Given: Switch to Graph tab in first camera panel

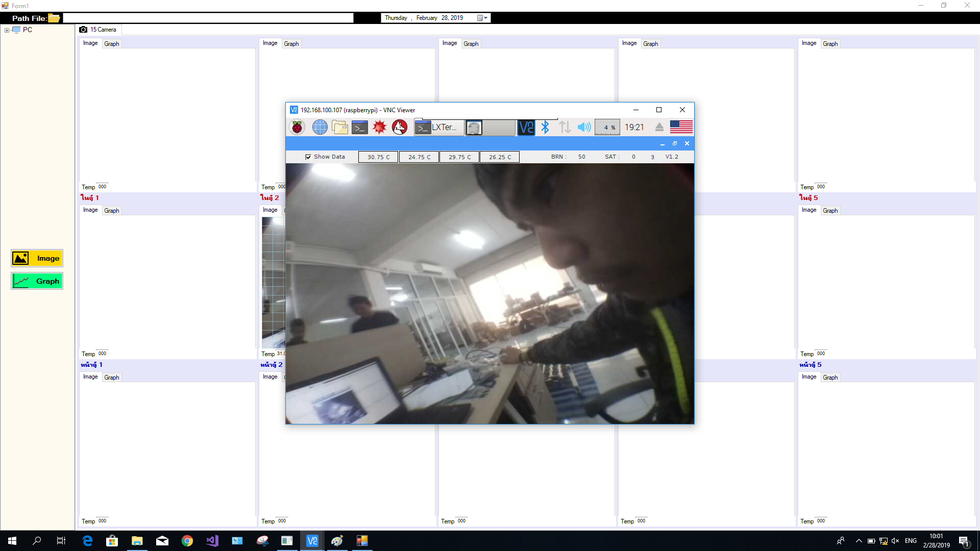Looking at the screenshot, I should (111, 44).
